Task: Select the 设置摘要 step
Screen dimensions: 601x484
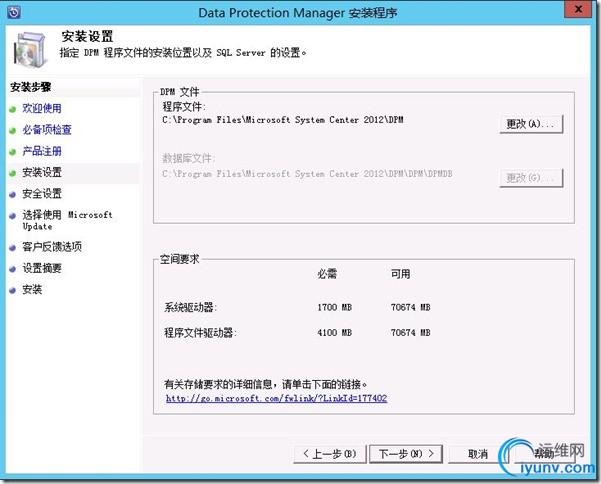Action: point(42,268)
